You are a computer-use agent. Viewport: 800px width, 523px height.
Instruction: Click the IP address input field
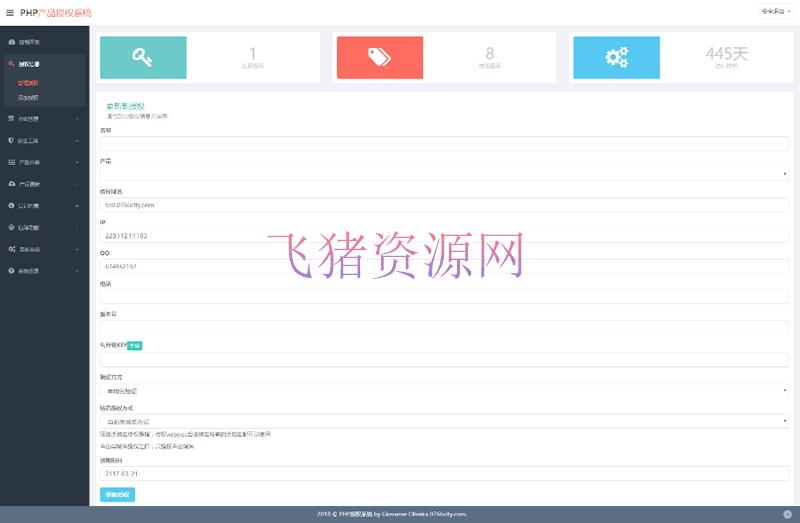coord(444,236)
